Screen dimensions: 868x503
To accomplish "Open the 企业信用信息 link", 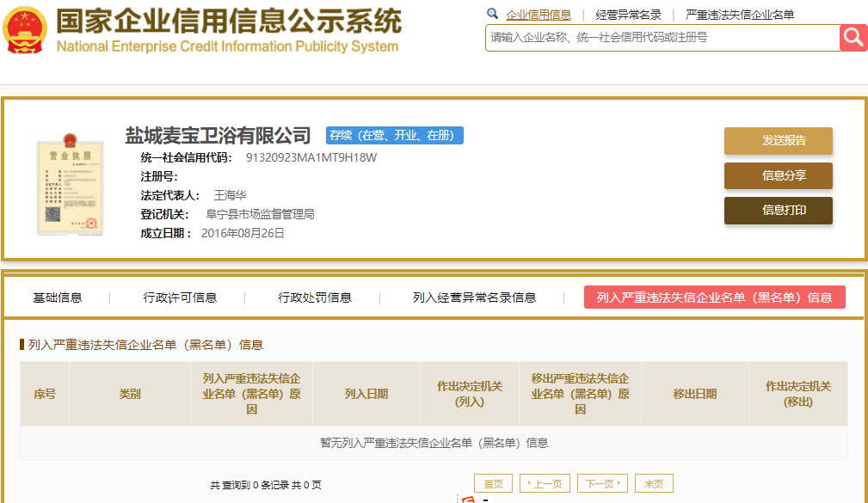I will tap(539, 15).
